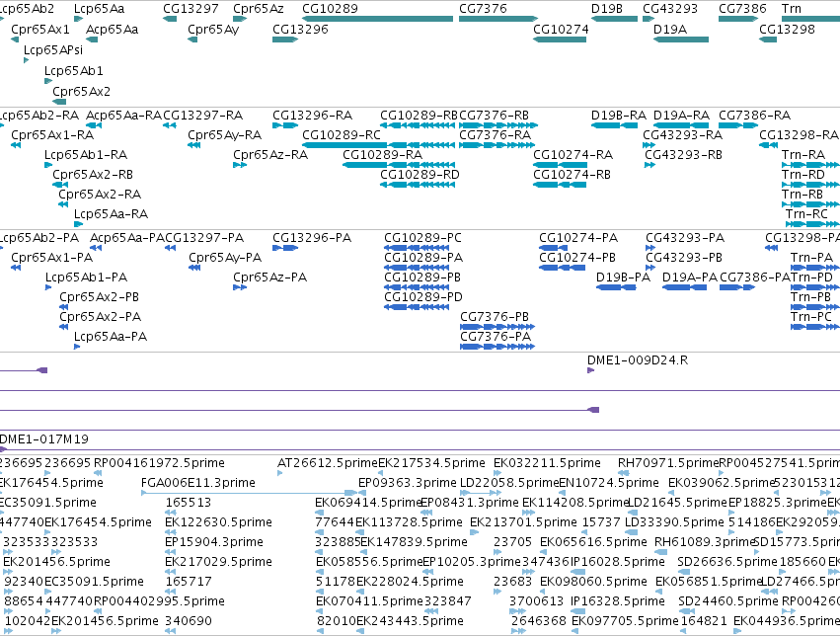Screen dimensions: 840x636
Task: Click transcript label CG10274-RB
Action: tap(573, 175)
